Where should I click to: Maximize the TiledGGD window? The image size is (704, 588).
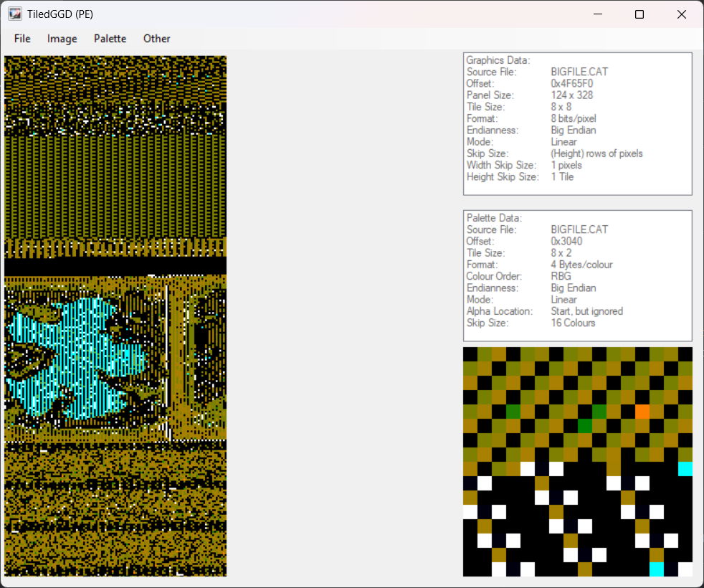tap(639, 14)
